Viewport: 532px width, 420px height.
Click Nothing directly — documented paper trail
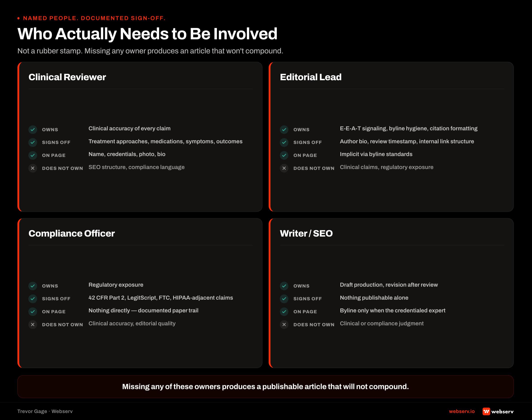tap(143, 311)
